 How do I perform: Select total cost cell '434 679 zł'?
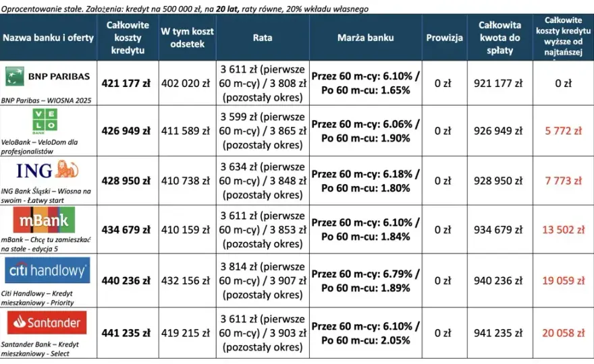[x=126, y=230]
